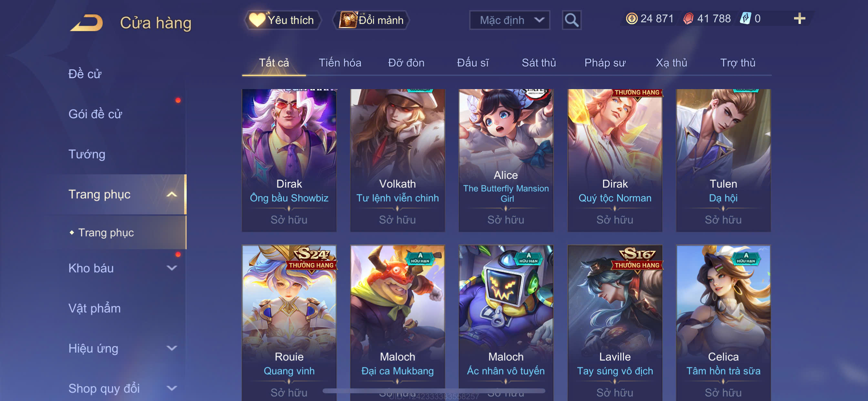868x401 pixels.
Task: Click the treasure chest icon in Đổi mảnh
Action: [347, 20]
